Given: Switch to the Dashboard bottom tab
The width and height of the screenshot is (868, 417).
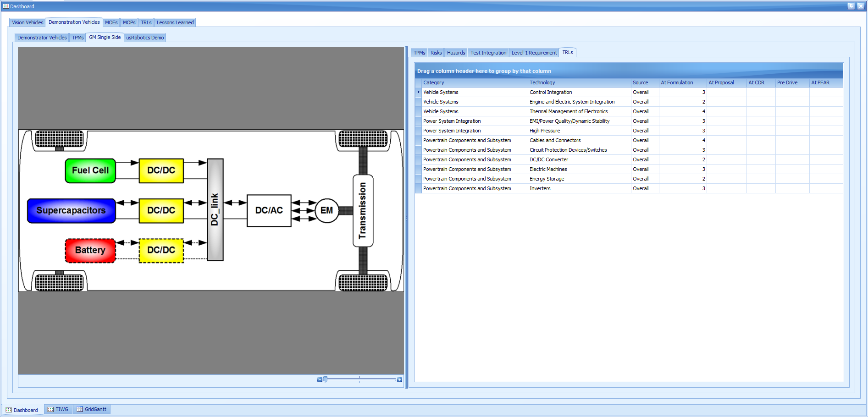Looking at the screenshot, I should click(22, 410).
